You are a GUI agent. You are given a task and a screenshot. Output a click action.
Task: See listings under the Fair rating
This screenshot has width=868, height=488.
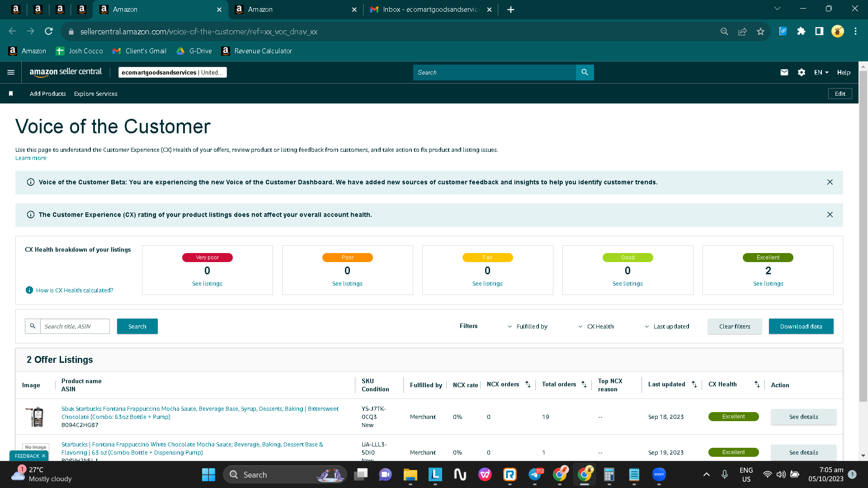[487, 283]
